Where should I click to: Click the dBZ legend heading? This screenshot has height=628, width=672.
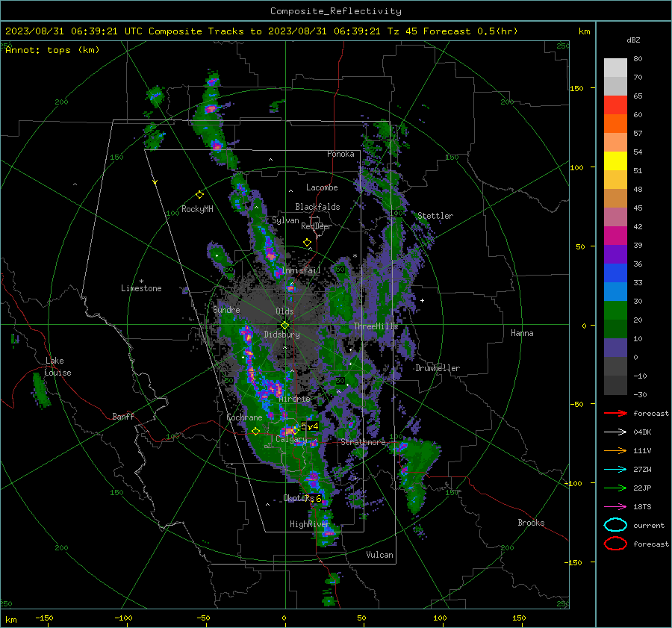(x=633, y=40)
